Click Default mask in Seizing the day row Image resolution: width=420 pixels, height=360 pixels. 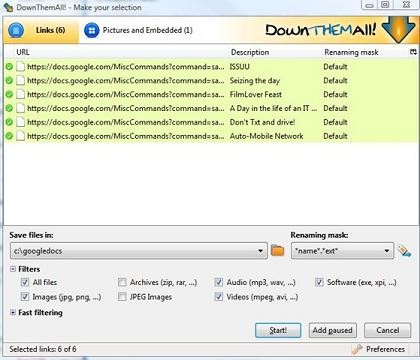click(x=335, y=80)
